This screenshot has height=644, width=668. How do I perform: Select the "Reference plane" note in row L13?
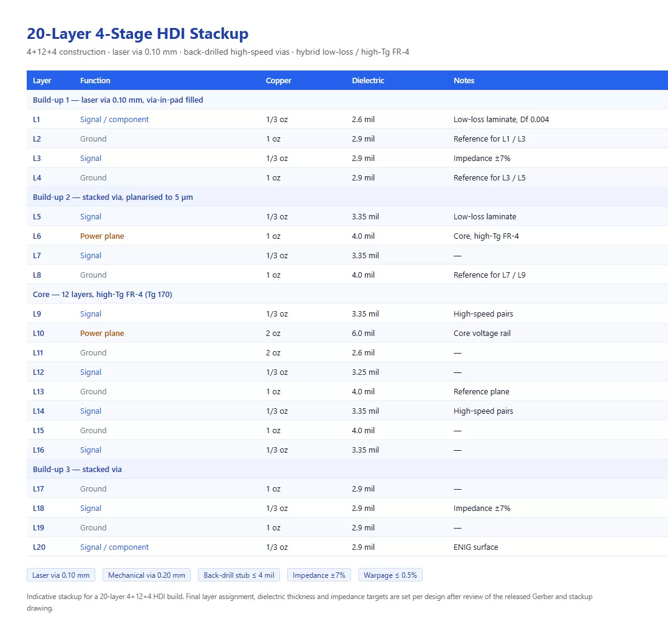(x=482, y=392)
